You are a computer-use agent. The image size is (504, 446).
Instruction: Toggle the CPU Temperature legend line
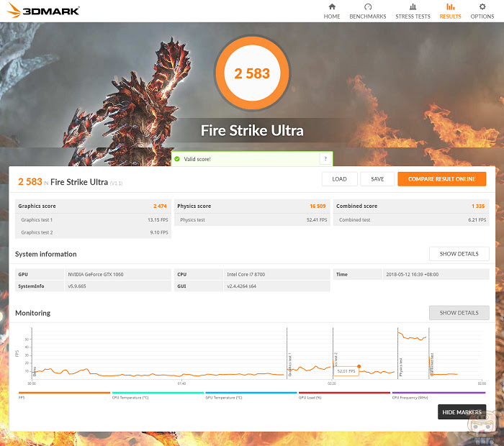click(158, 393)
